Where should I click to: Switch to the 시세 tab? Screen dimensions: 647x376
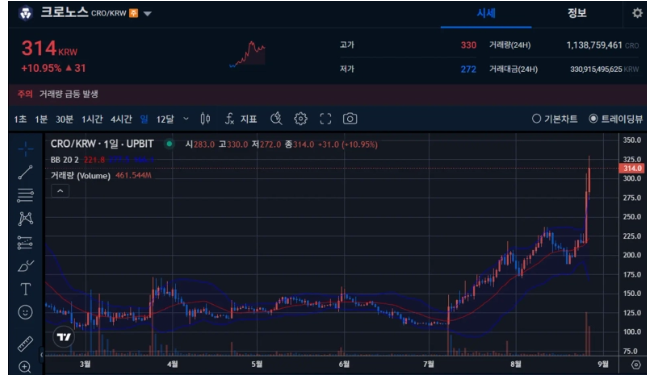[486, 13]
